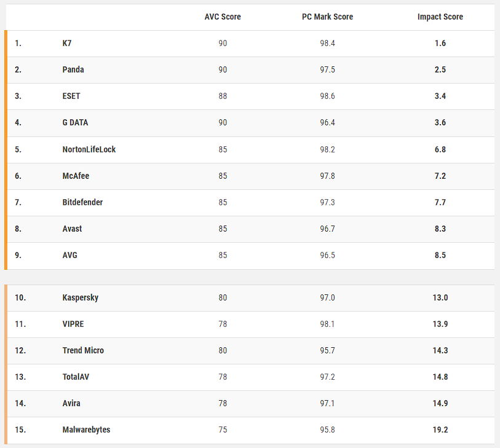Choose NortonLifeLock in the list

(x=89, y=149)
